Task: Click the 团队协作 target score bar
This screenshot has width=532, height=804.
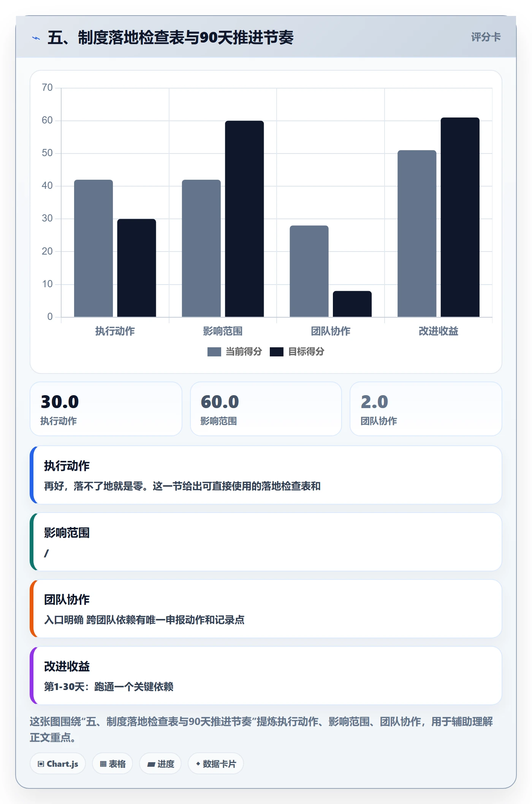Action: [x=352, y=304]
